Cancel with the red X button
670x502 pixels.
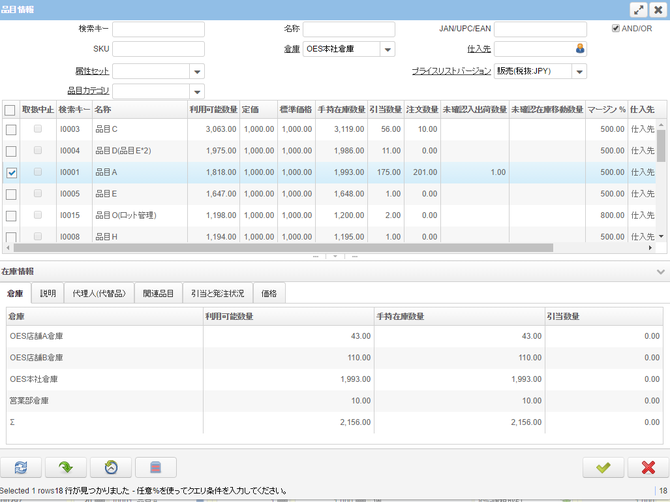point(648,467)
